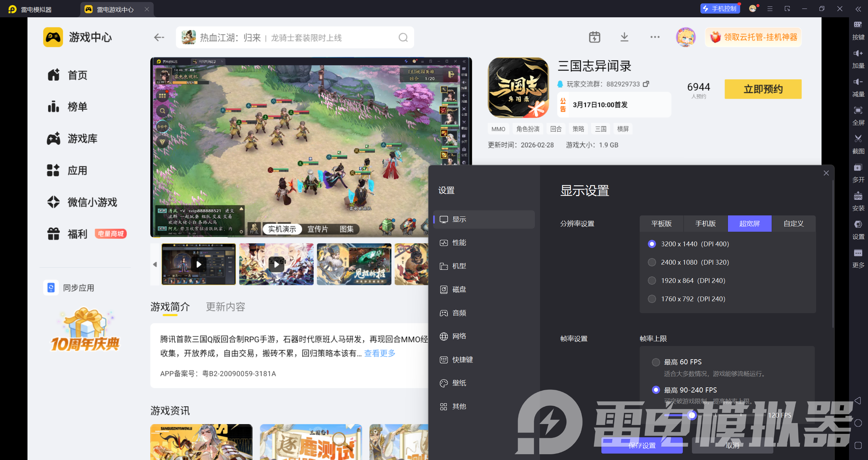Viewport: 868px width, 460px height.
Task: Click the screenshot scissors icon (截图)
Action: 858,139
